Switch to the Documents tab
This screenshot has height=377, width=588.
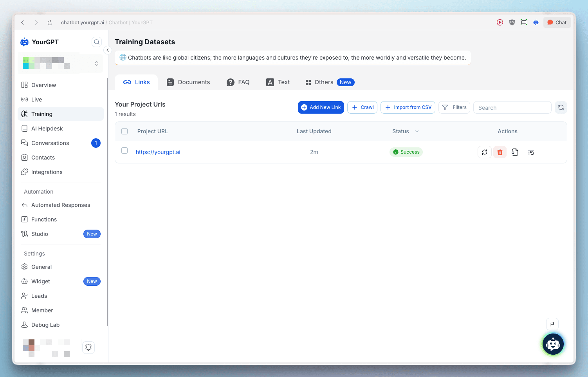(188, 82)
